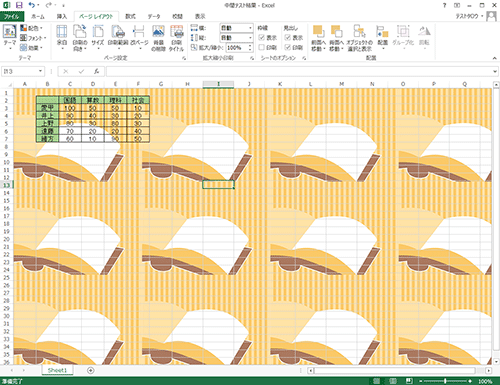Undo the last action
The height and width of the screenshot is (385, 500).
click(x=31, y=5)
